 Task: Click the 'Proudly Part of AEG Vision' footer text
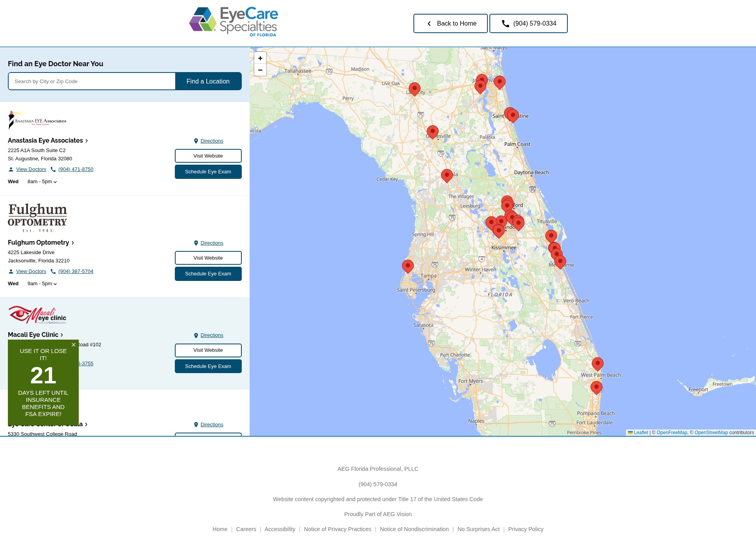coord(378,514)
